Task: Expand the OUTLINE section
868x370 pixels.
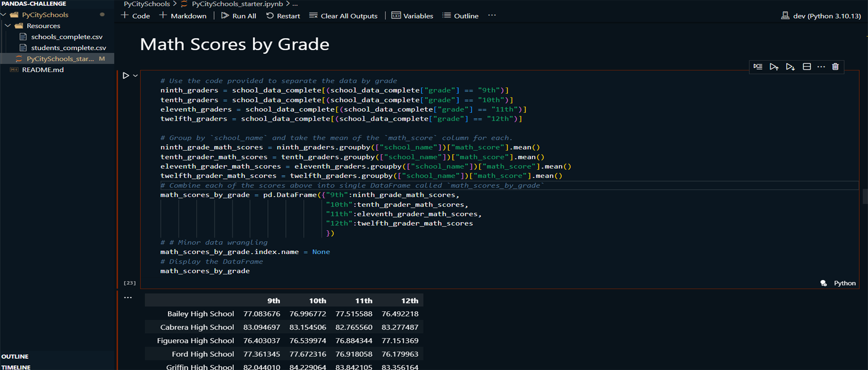Action: 15,356
